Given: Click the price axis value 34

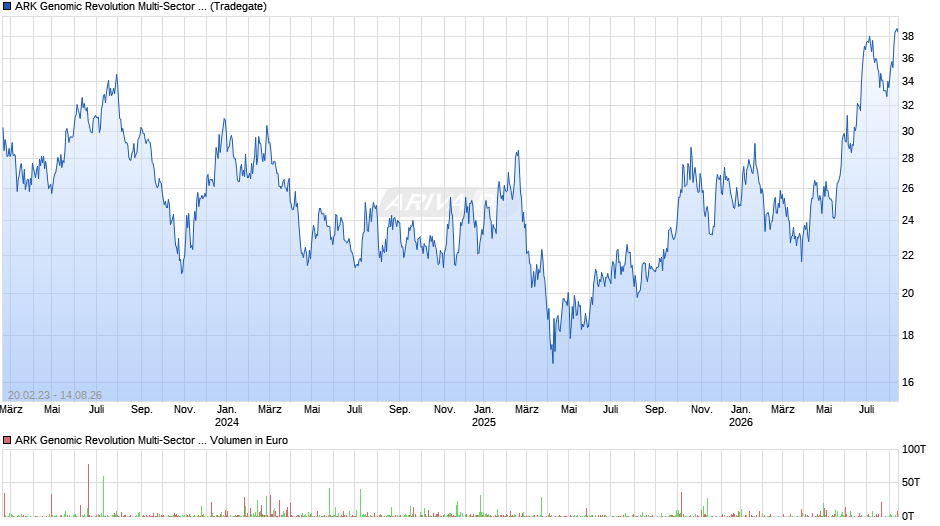Looking at the screenshot, I should click(x=908, y=82).
